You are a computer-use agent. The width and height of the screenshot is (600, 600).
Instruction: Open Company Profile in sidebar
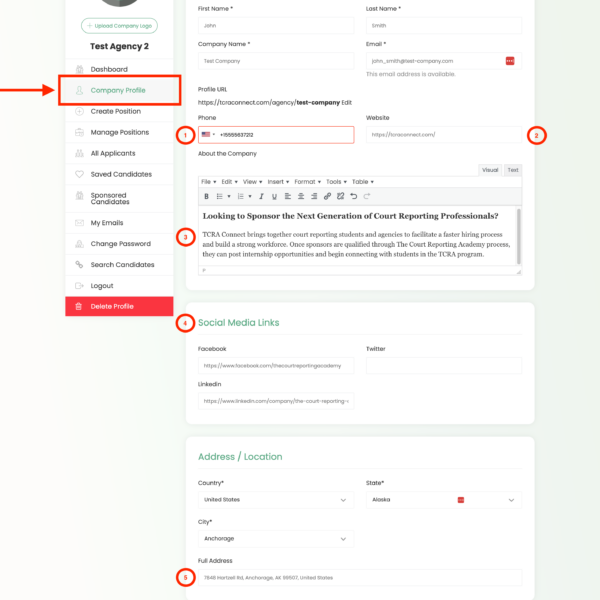tap(119, 90)
